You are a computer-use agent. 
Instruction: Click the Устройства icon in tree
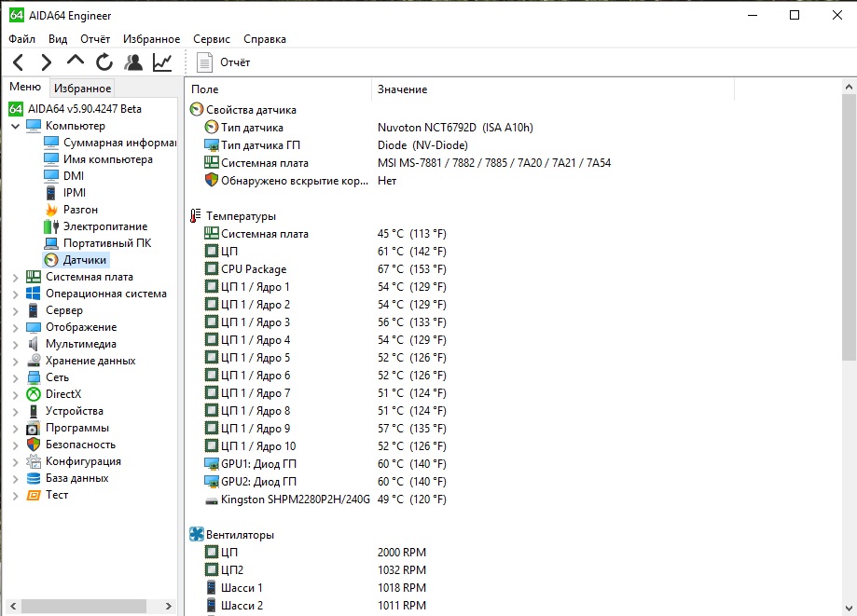click(34, 411)
